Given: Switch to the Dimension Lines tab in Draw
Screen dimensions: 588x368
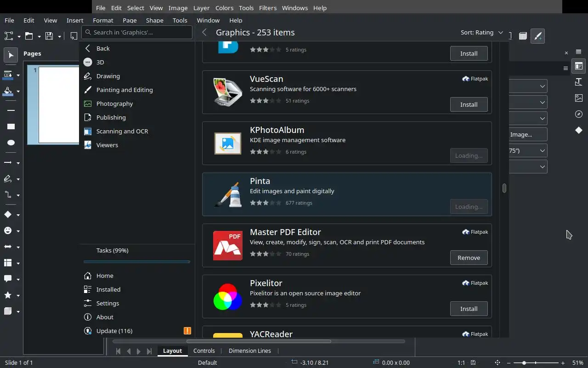Looking at the screenshot, I should (x=250, y=351).
